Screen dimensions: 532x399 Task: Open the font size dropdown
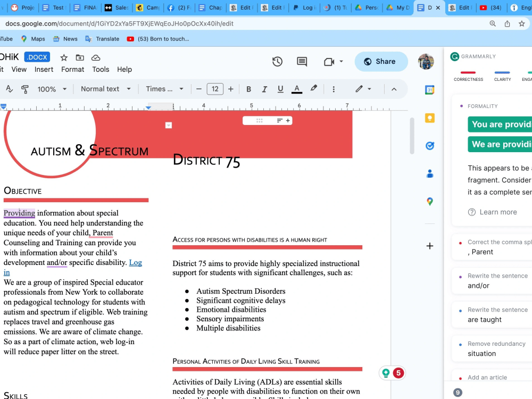(215, 89)
